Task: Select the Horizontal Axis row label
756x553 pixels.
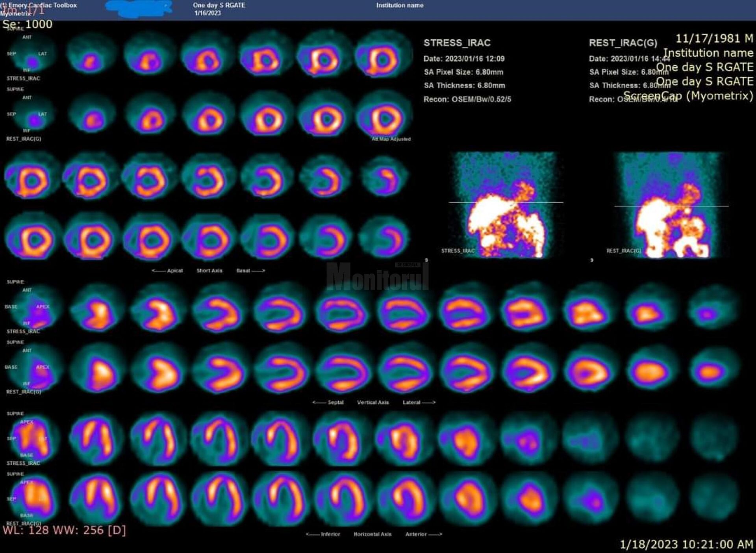Action: pos(372,534)
